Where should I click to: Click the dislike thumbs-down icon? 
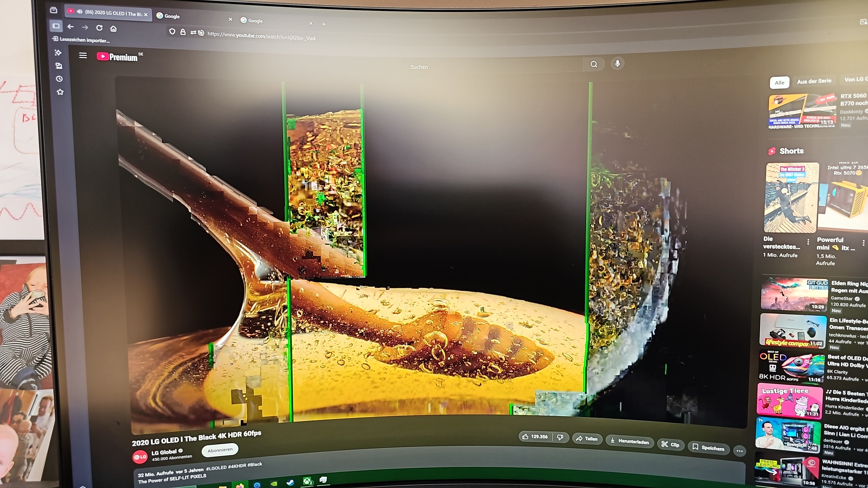[x=560, y=437]
